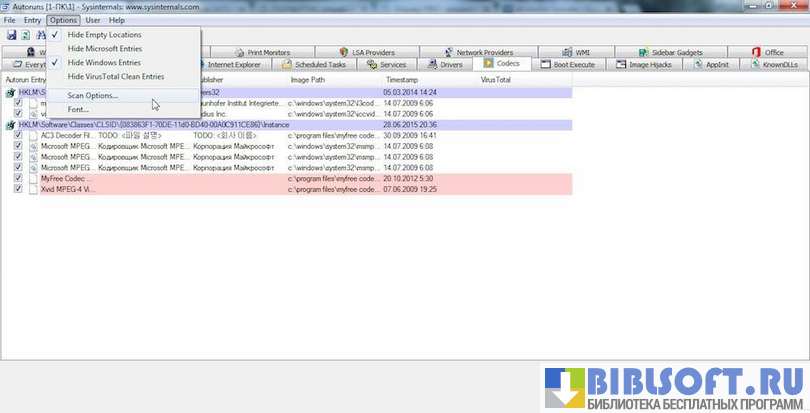Image resolution: width=810 pixels, height=413 pixels.
Task: Uncheck the AC3 Decoder Filter checkbox
Action: [x=18, y=135]
